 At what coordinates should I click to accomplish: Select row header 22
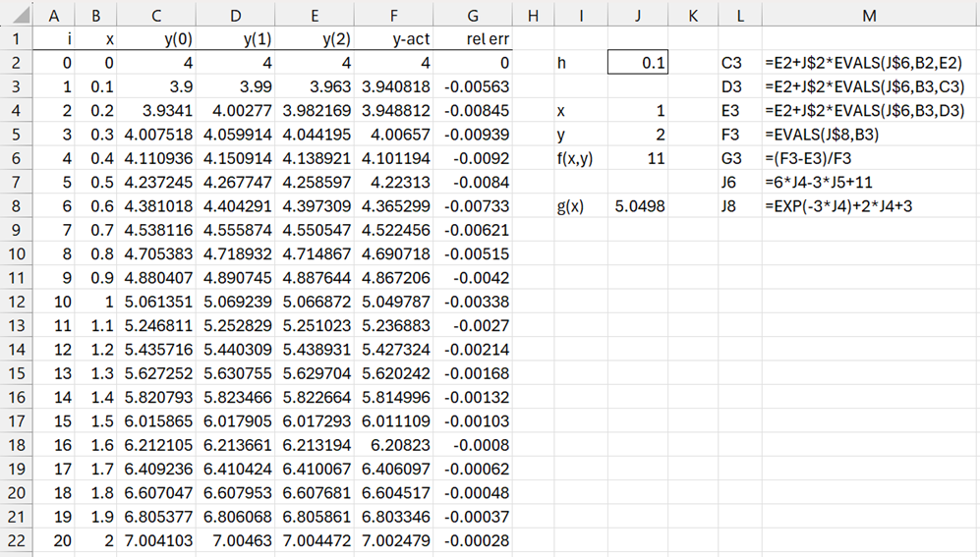[x=16, y=539]
